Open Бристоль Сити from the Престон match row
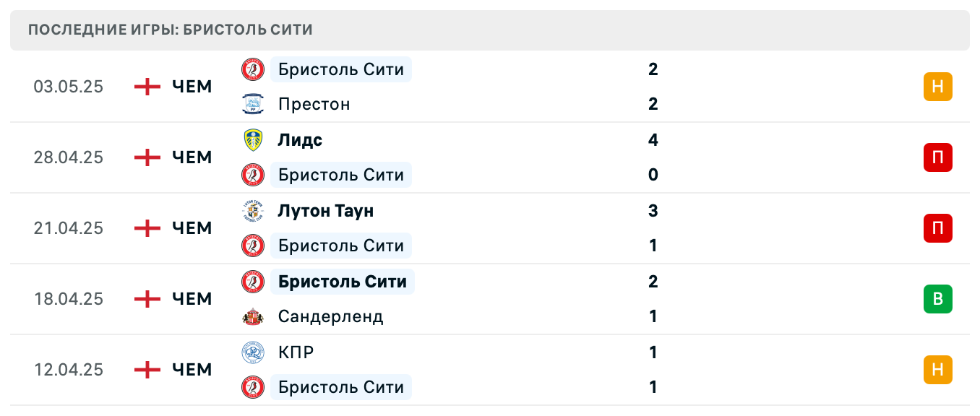The image size is (980, 416). (340, 69)
